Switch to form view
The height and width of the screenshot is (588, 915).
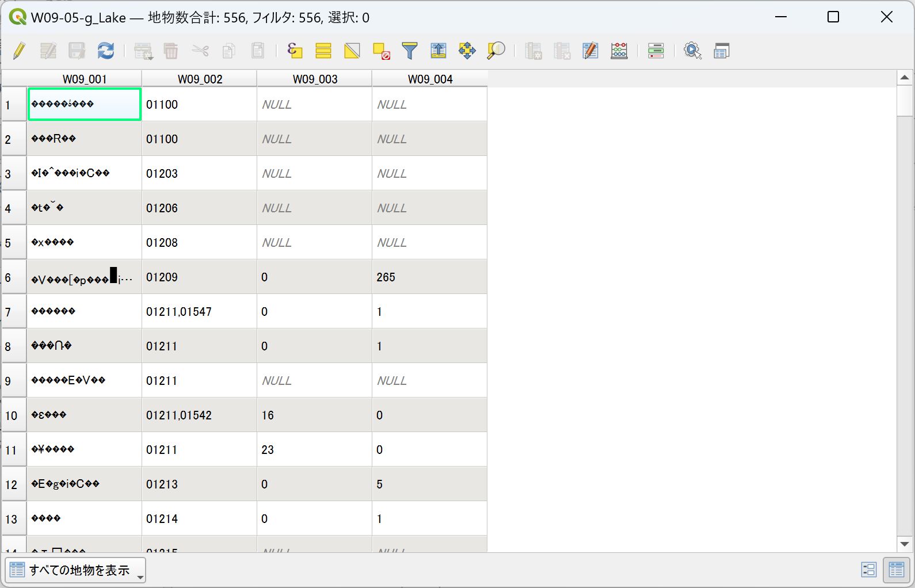click(868, 570)
